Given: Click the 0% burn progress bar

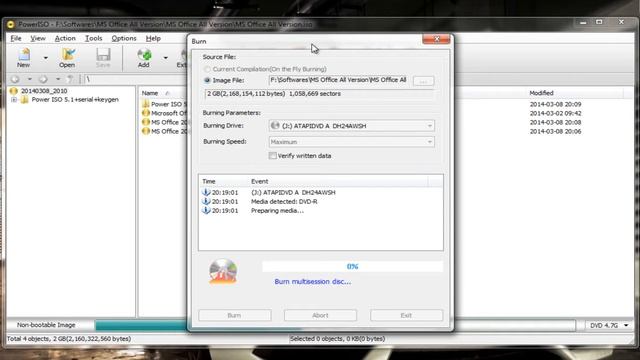Looking at the screenshot, I should [x=352, y=267].
